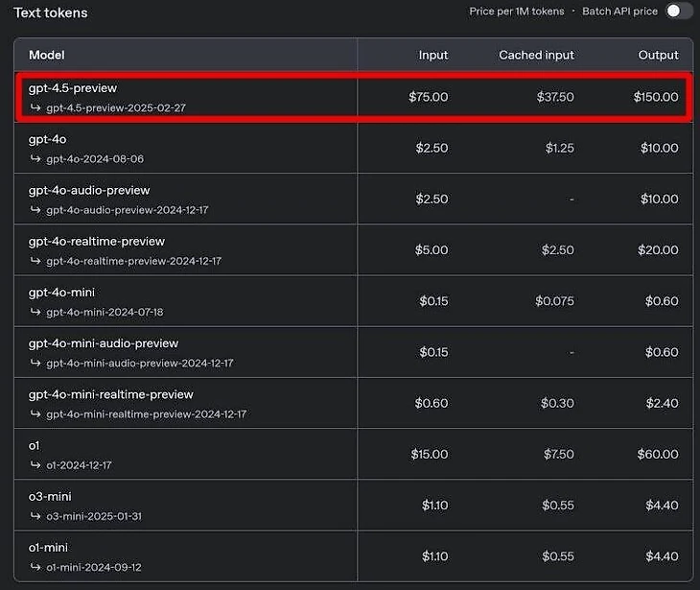Click the Batch API price label

pos(619,12)
